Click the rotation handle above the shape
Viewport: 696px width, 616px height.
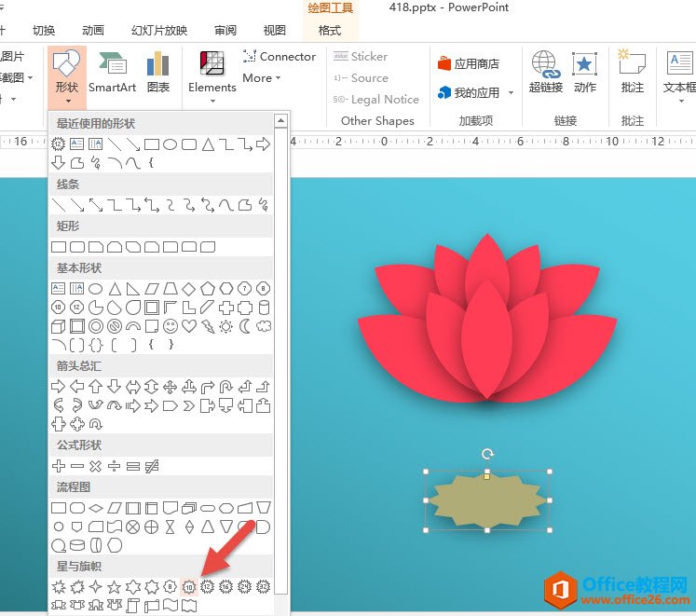click(487, 454)
